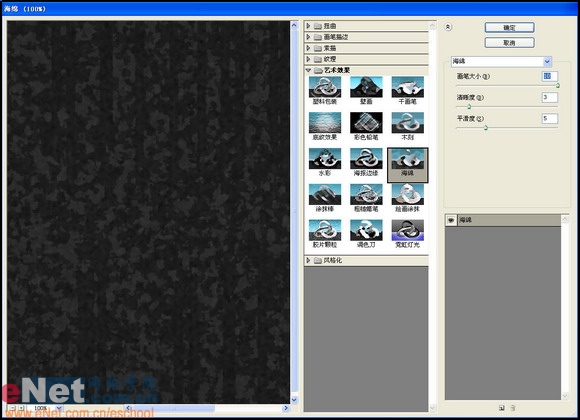Select the 壁画 (Fresco) filter thumbnail
This screenshot has height=420, width=580.
[366, 90]
